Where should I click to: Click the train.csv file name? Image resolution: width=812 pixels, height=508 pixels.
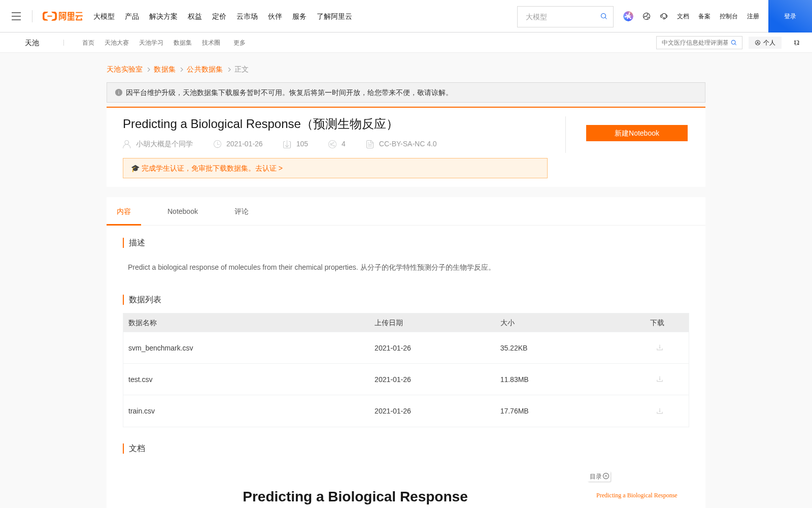(142, 411)
